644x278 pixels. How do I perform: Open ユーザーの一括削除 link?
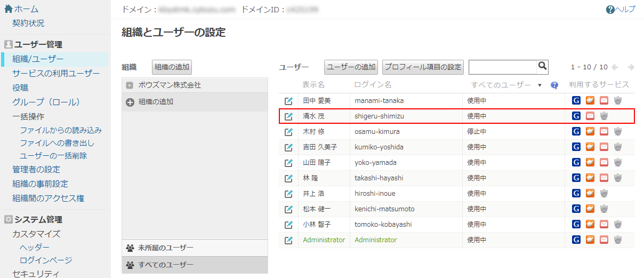tap(53, 156)
